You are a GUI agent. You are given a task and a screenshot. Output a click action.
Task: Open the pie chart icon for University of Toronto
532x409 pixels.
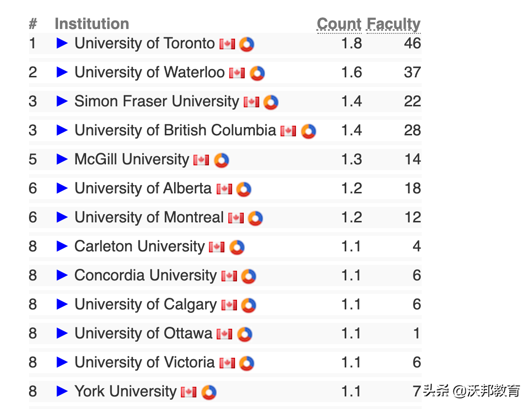point(247,44)
